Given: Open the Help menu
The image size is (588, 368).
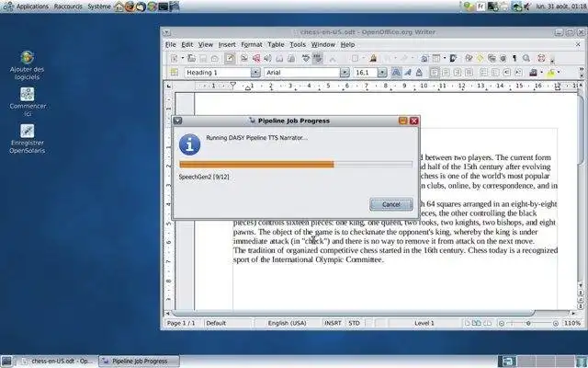Looking at the screenshot, I should coord(347,44).
